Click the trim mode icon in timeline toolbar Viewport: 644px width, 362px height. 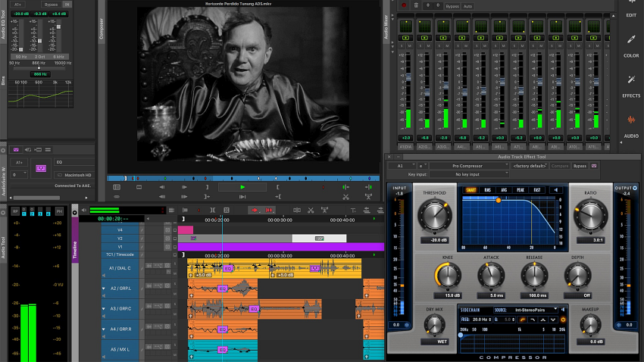tap(212, 210)
